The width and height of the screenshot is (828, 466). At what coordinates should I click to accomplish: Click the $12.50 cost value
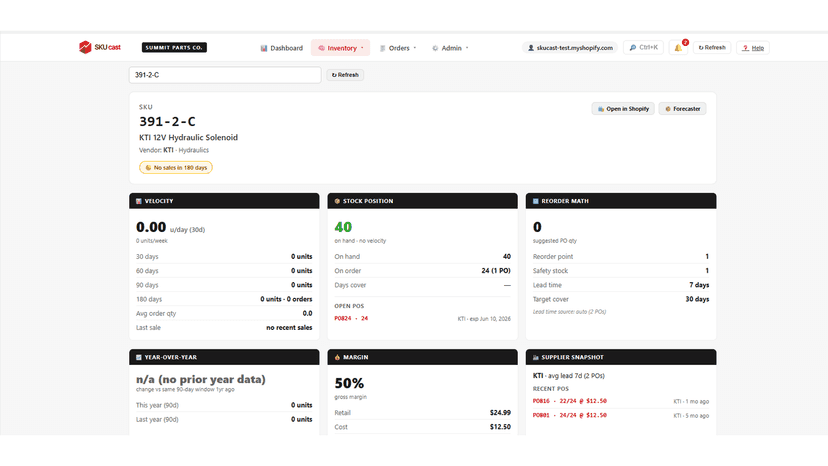pyautogui.click(x=500, y=427)
